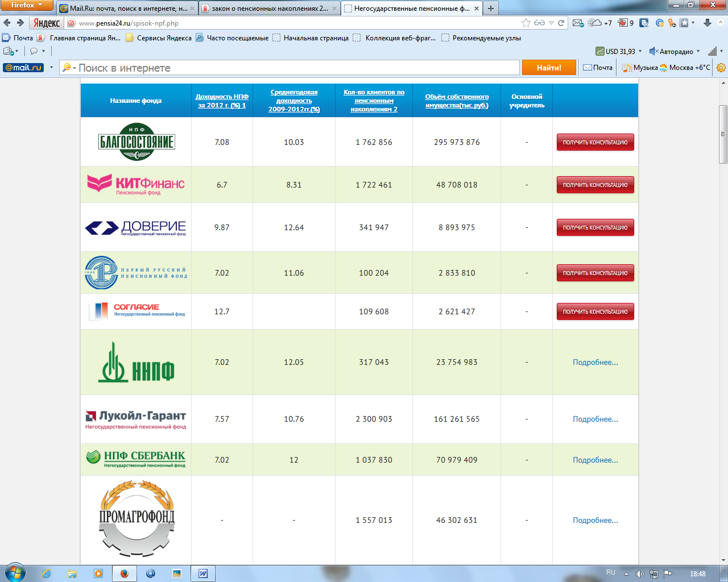Open Главная страница Яндекса bookmark
The image size is (728, 582).
(78, 38)
